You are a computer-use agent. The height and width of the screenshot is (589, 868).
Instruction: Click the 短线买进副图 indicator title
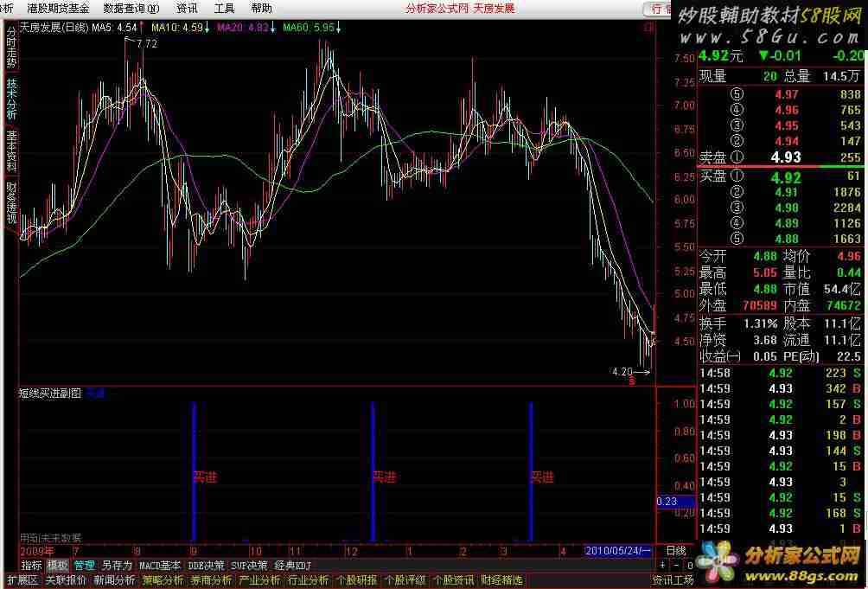[50, 394]
